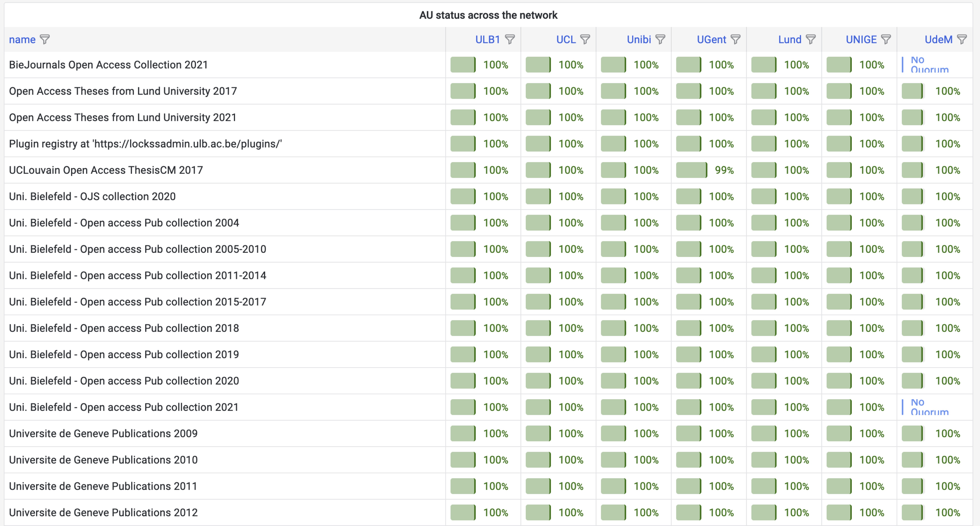
Task: Select the Universite de Geneve Publications 2012 row
Action: point(103,513)
